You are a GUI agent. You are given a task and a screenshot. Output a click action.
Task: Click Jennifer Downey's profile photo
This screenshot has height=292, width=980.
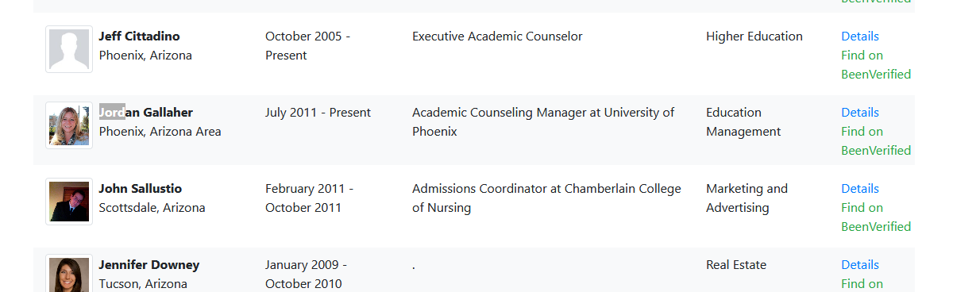tap(69, 273)
